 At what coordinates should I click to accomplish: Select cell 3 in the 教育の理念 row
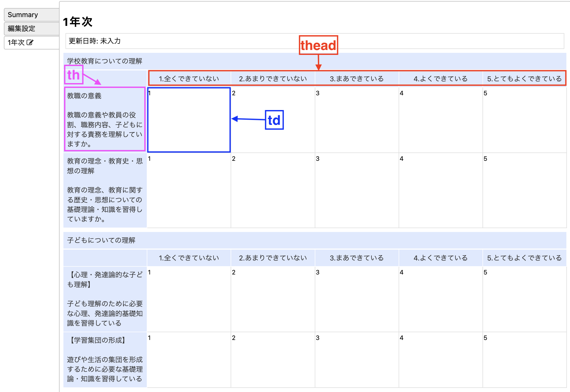coord(357,190)
